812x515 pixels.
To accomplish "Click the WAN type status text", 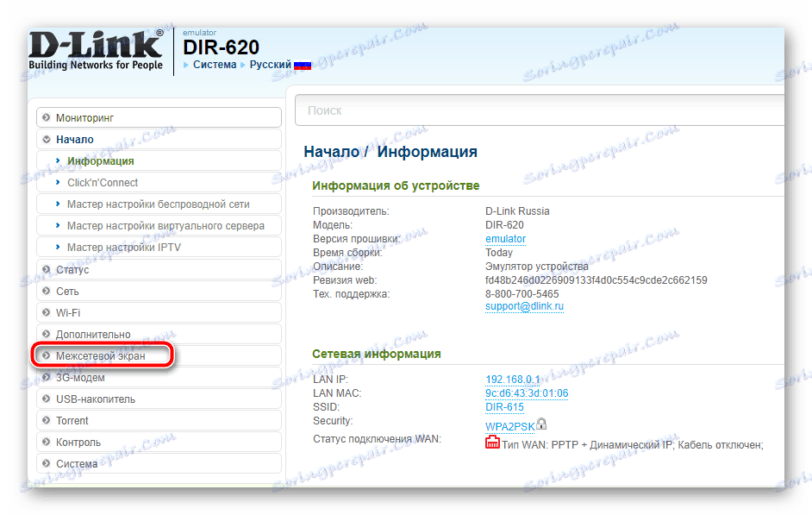I will [633, 445].
